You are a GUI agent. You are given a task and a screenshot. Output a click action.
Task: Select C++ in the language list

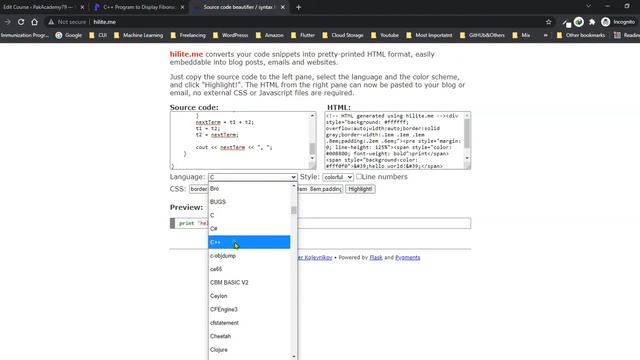coord(249,242)
